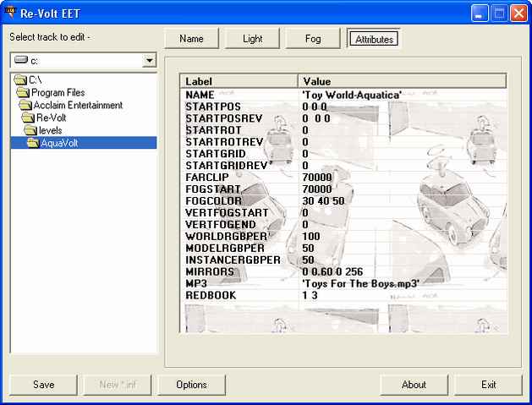Close the Re-Volt EET window

tap(518, 14)
